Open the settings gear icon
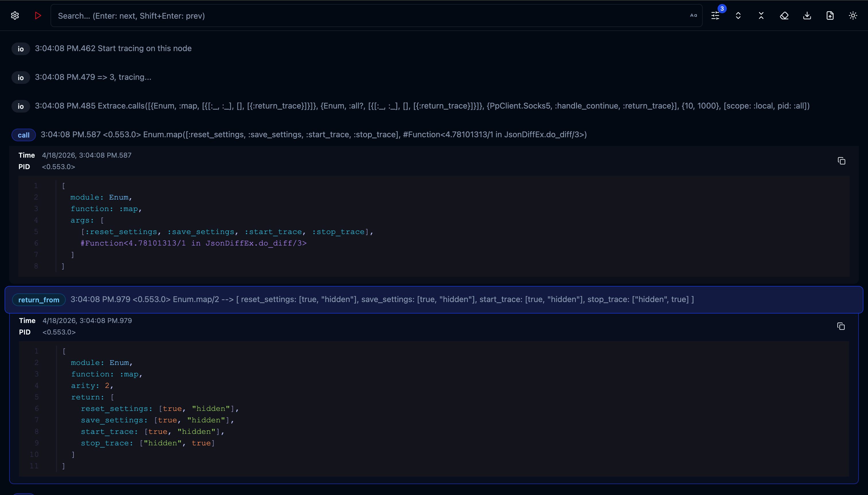 (15, 16)
